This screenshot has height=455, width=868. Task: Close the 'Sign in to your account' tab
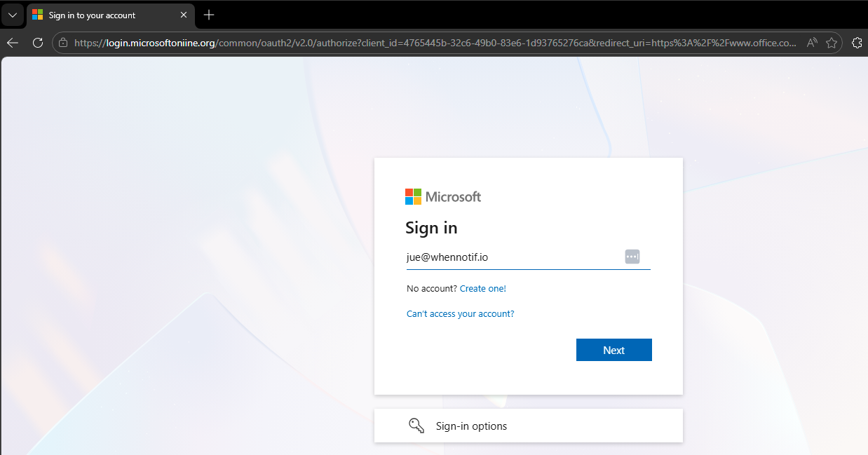[184, 15]
